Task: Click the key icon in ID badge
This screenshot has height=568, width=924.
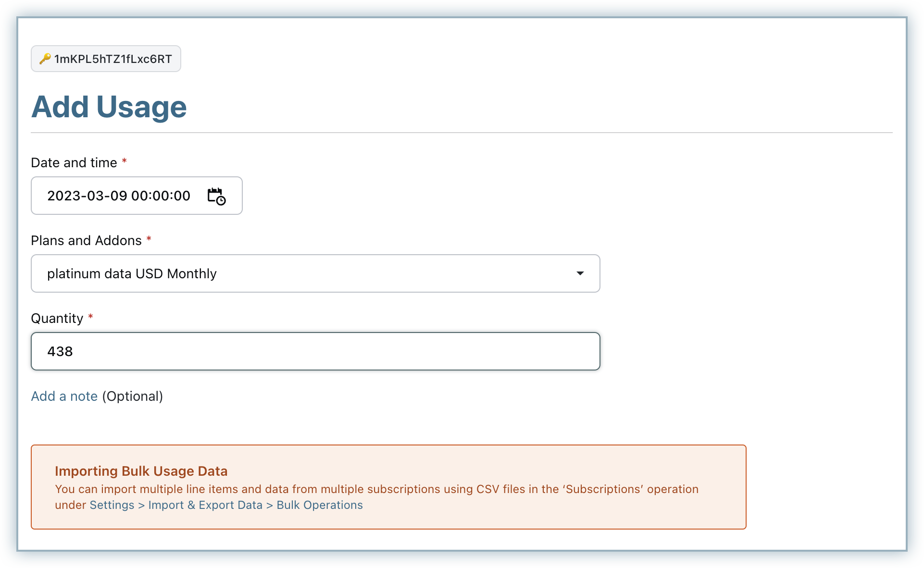Action: click(45, 59)
